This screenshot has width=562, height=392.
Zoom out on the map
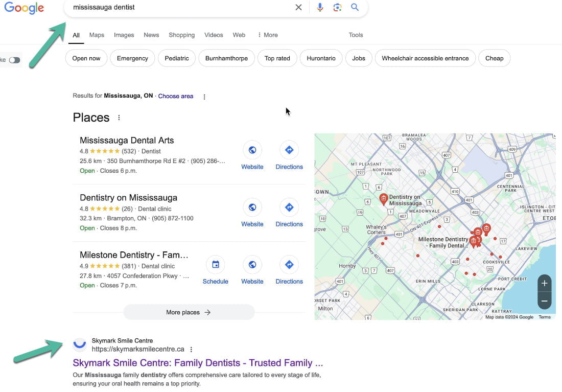544,301
